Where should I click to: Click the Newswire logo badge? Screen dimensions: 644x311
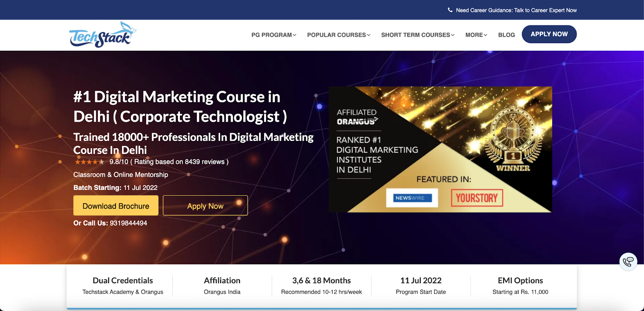[412, 198]
